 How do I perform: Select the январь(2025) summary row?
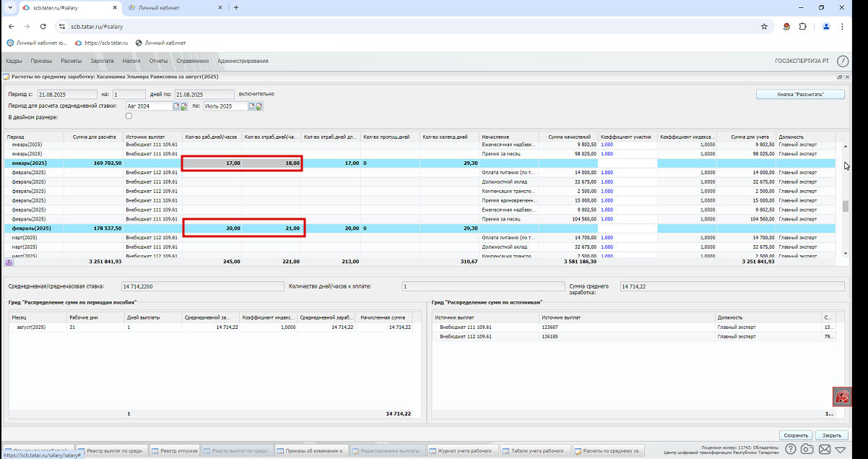pyautogui.click(x=420, y=163)
